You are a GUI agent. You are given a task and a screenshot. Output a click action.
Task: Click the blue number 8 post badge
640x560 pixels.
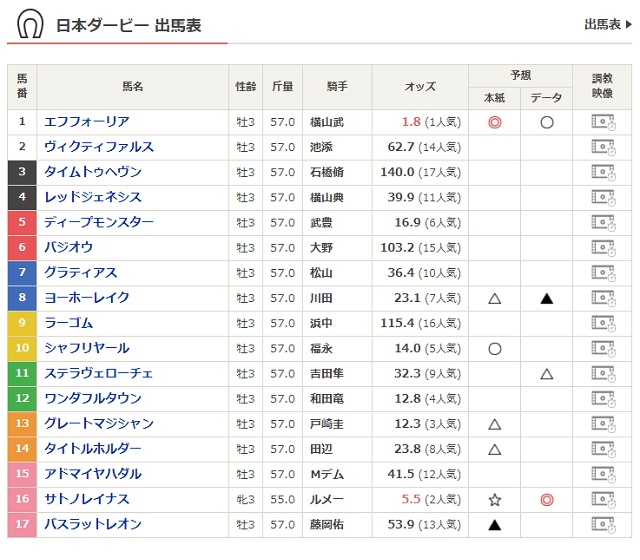[x=22, y=298]
